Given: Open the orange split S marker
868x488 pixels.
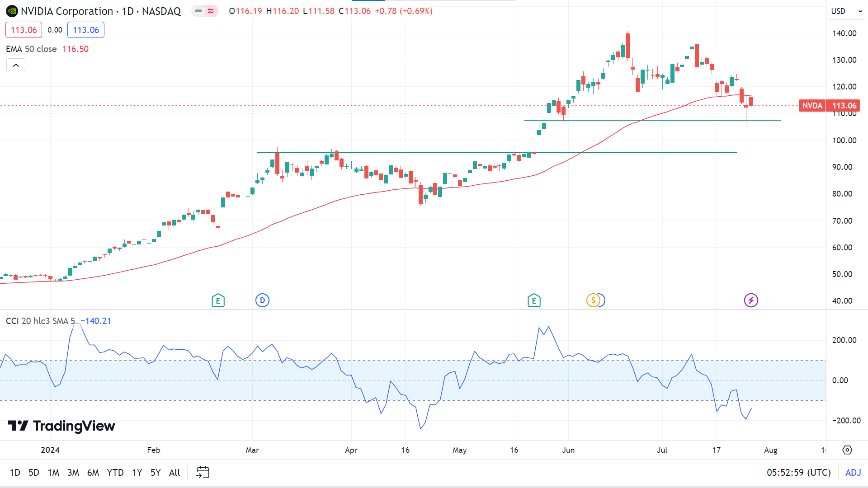Looking at the screenshot, I should (593, 300).
